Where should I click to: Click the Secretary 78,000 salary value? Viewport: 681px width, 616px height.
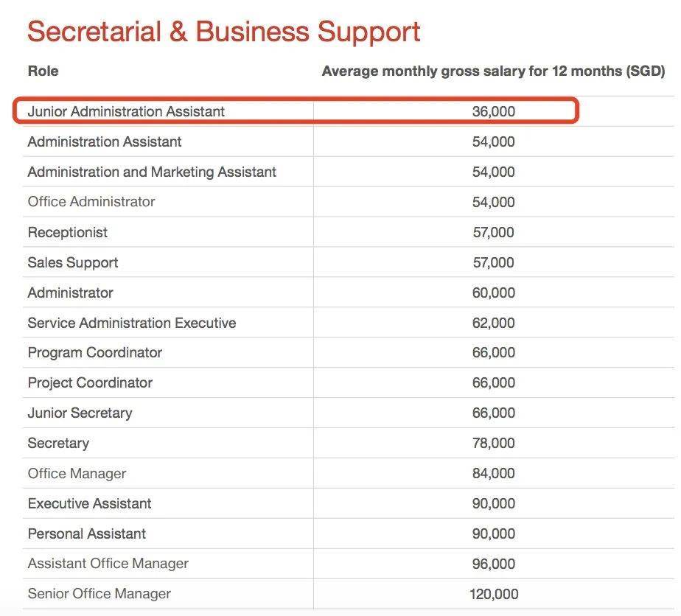coord(493,443)
